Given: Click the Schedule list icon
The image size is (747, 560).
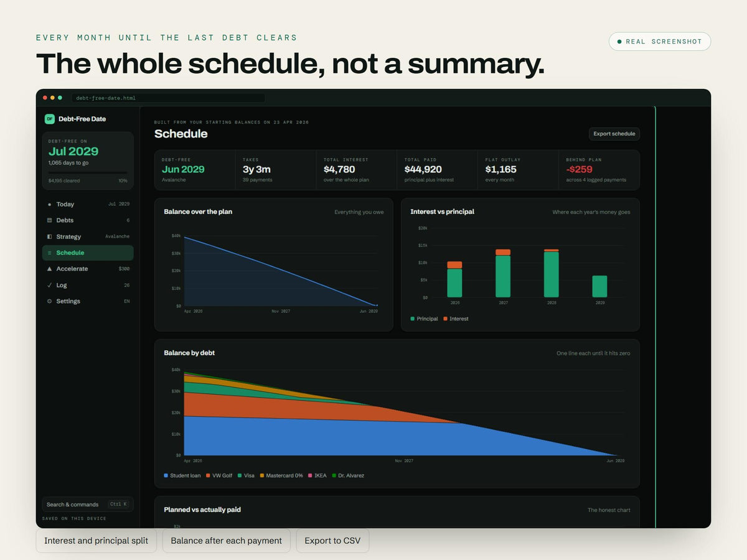Looking at the screenshot, I should pos(50,253).
